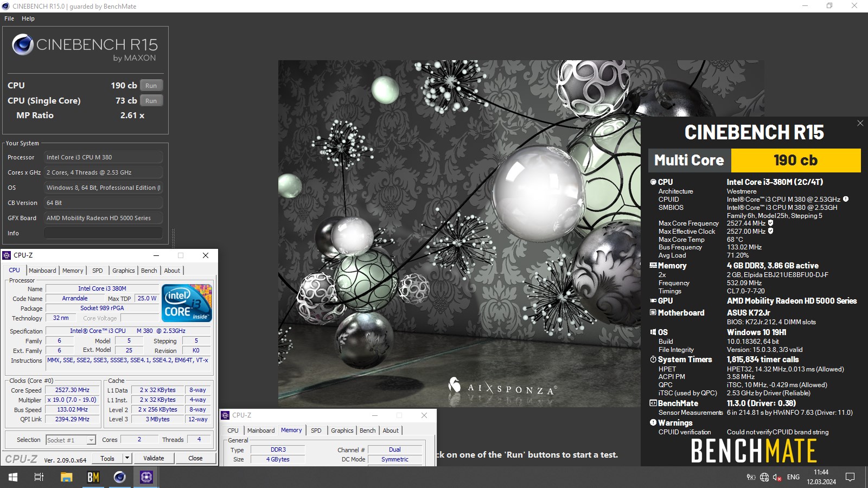Open Task View on the taskbar
Image resolution: width=868 pixels, height=488 pixels.
[39, 477]
